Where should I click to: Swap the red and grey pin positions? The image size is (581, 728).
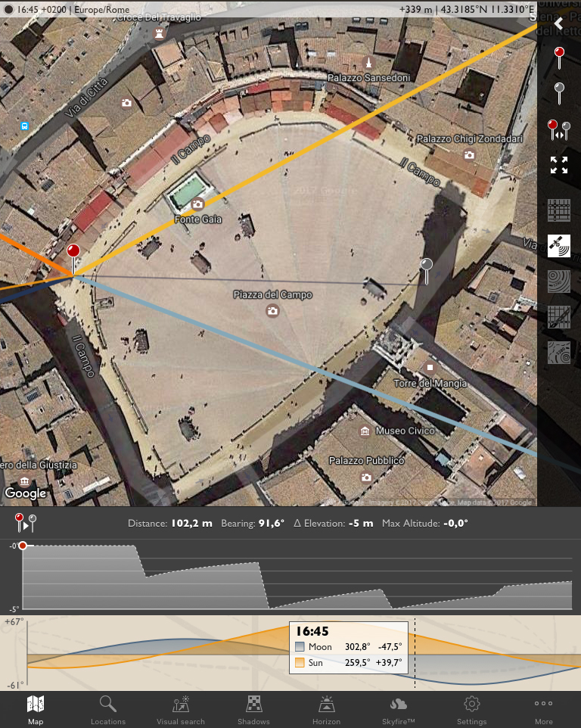tap(559, 130)
